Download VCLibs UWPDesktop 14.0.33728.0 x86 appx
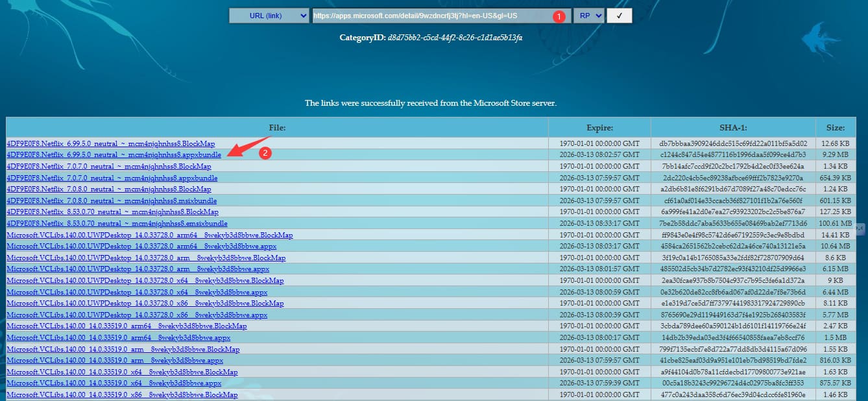 (x=137, y=315)
